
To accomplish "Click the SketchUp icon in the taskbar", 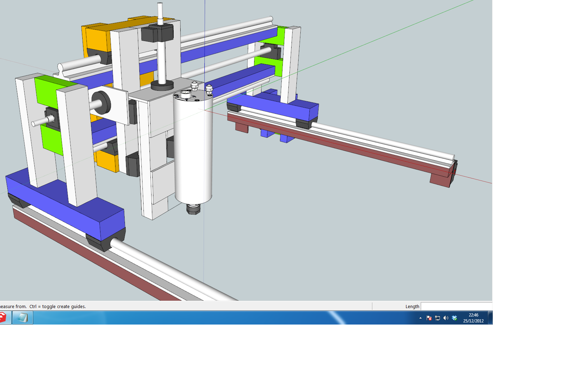I will pos(3,318).
